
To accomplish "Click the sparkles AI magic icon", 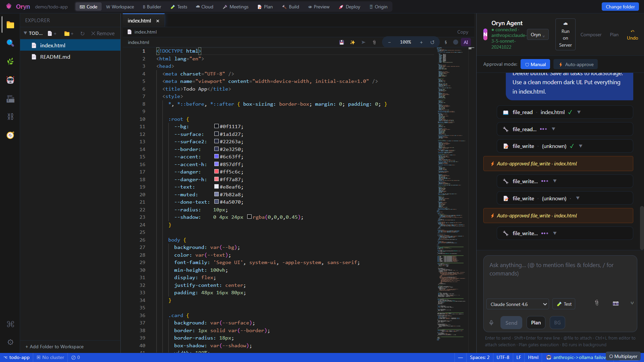I will 353,42.
